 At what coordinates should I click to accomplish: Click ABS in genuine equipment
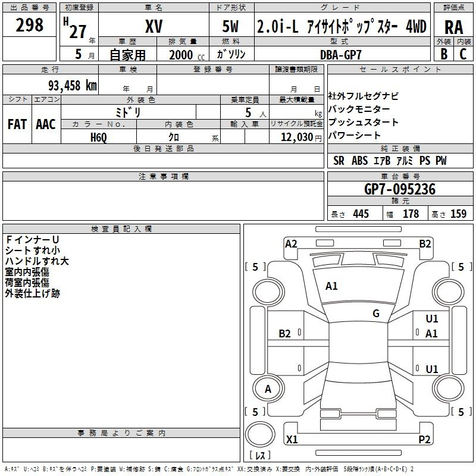360,161
